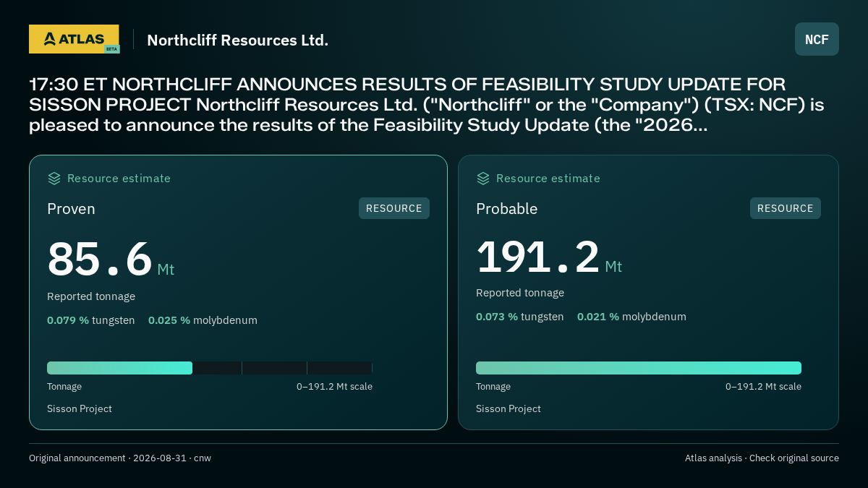The width and height of the screenshot is (868, 488).
Task: Click RESOURCE tag on Proven card
Action: [x=394, y=208]
